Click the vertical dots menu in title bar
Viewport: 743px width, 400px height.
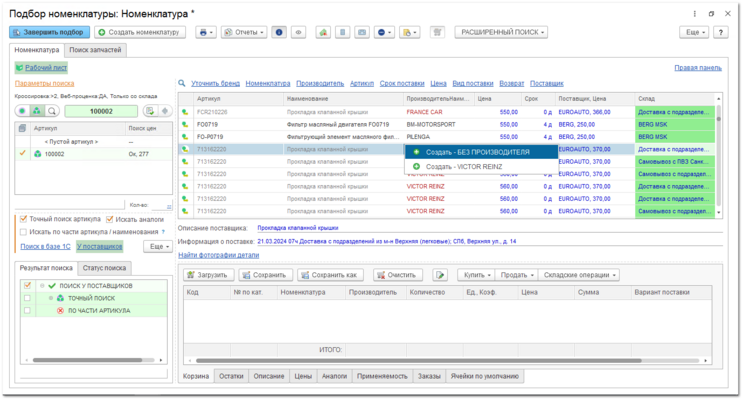[695, 14]
